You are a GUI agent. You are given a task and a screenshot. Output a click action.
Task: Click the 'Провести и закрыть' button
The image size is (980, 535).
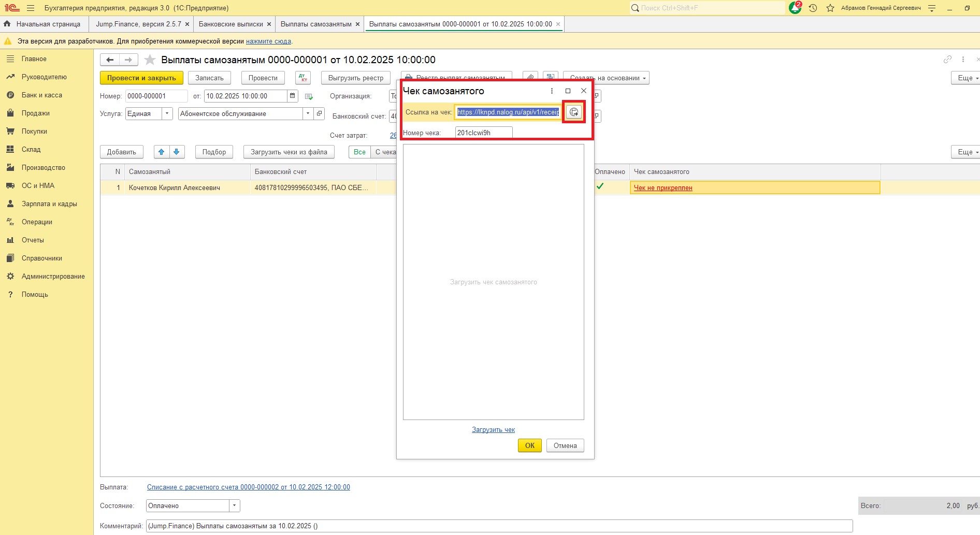point(141,78)
